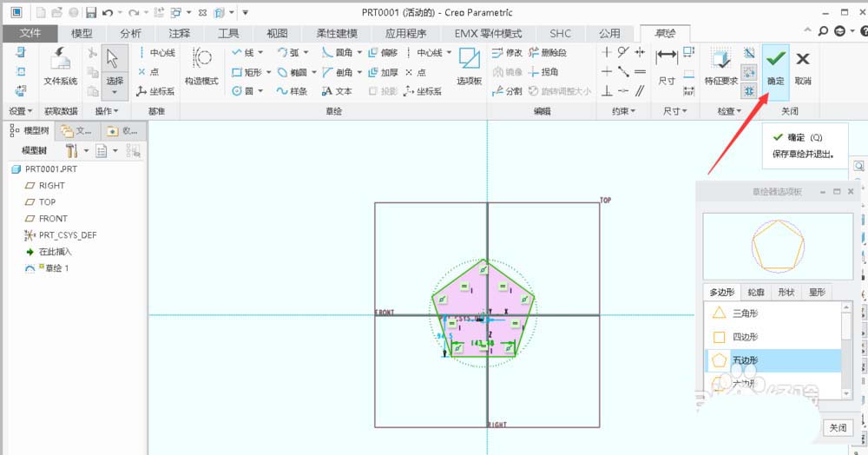The width and height of the screenshot is (868, 455).
Task: Switch to the 柔性建模 ribbon tab
Action: point(337,33)
